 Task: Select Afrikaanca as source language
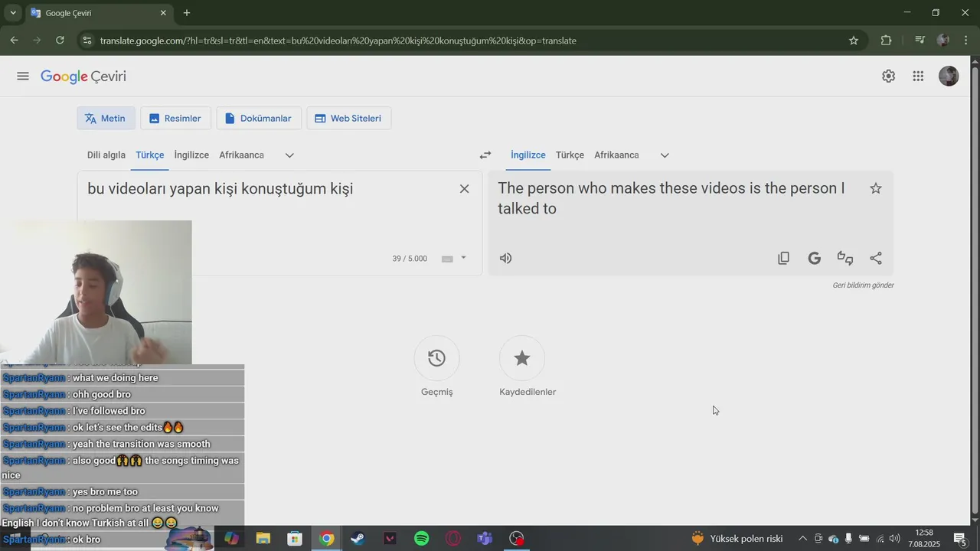click(242, 155)
